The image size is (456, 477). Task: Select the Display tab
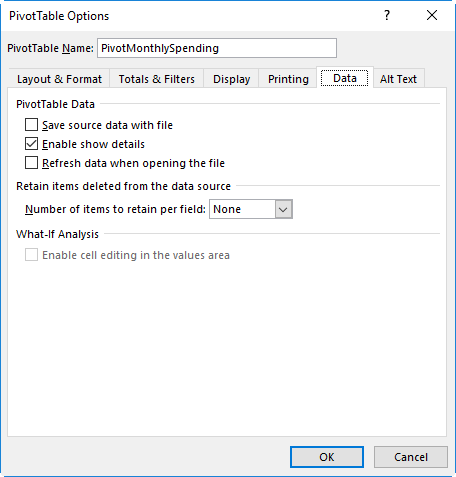[231, 79]
